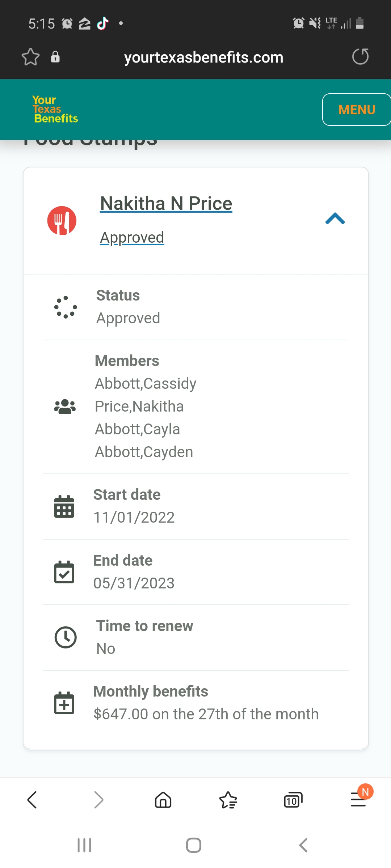Open the Your Texas Benefits logo
391x868 pixels.
tap(55, 109)
